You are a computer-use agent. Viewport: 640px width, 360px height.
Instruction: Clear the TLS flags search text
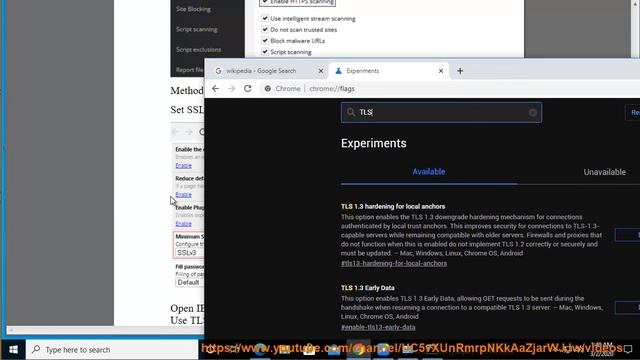pyautogui.click(x=533, y=113)
